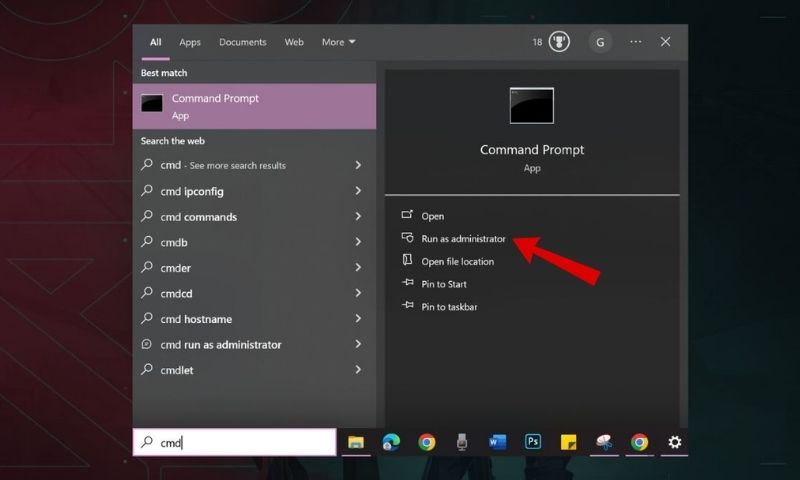The image size is (800, 480).
Task: Select the 'cmd commands' suggestion text
Action: coord(198,217)
